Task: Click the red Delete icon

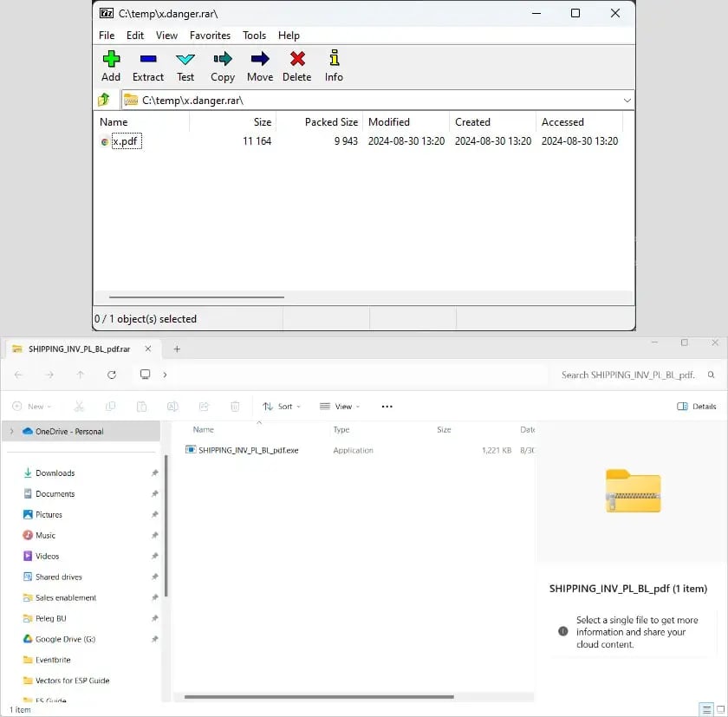Action: [x=297, y=60]
